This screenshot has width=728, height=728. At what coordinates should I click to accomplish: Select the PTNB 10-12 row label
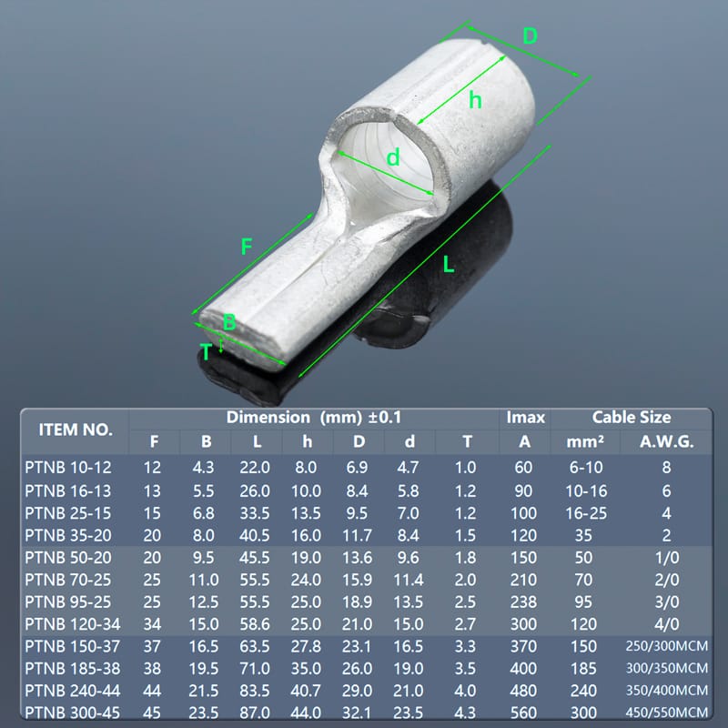[68, 467]
